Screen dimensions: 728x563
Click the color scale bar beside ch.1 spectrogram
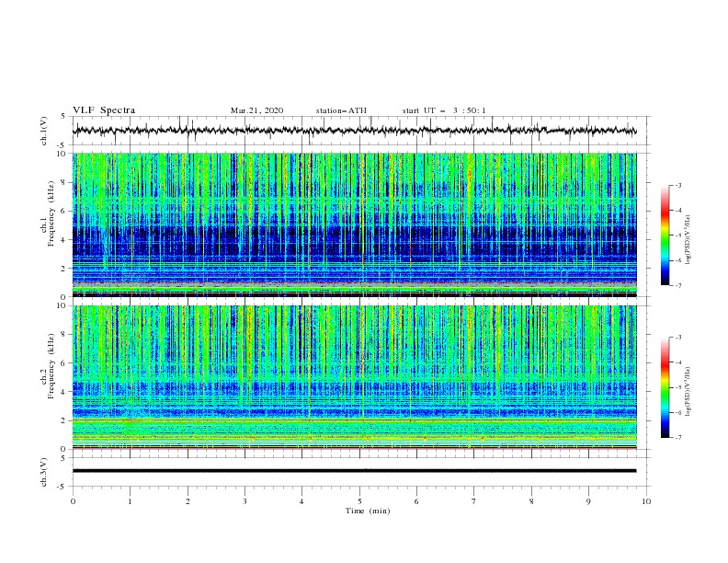pyautogui.click(x=665, y=236)
